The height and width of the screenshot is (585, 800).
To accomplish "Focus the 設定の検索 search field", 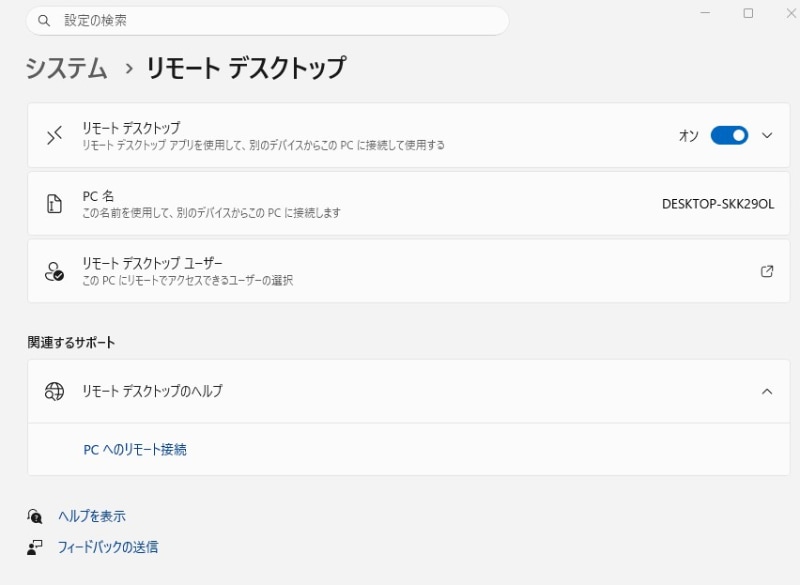I will pos(267,21).
